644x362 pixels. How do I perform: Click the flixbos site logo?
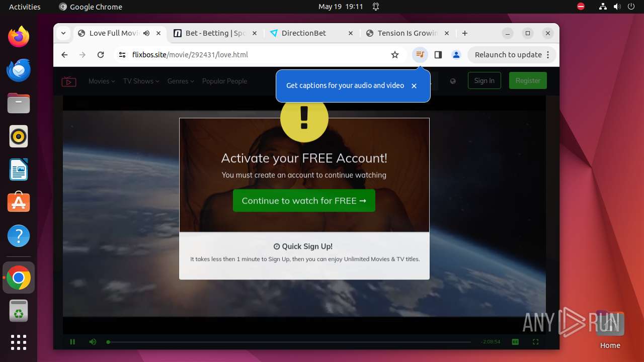click(69, 81)
